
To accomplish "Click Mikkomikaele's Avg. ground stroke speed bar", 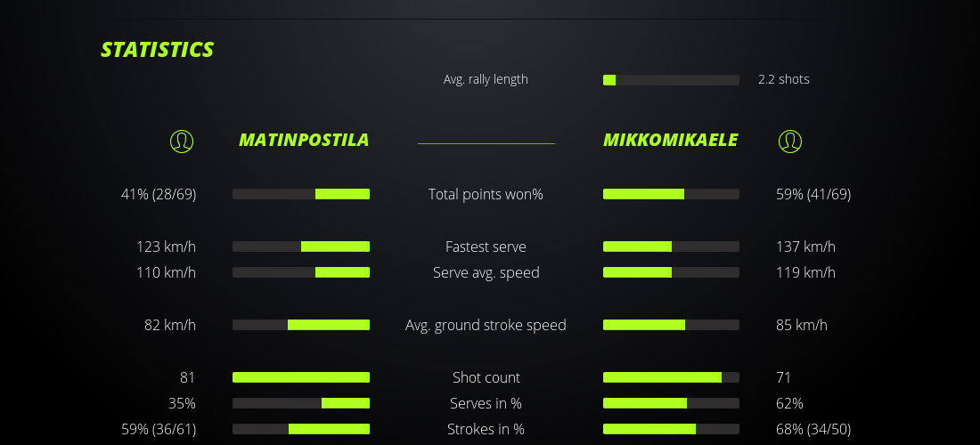I will [671, 325].
